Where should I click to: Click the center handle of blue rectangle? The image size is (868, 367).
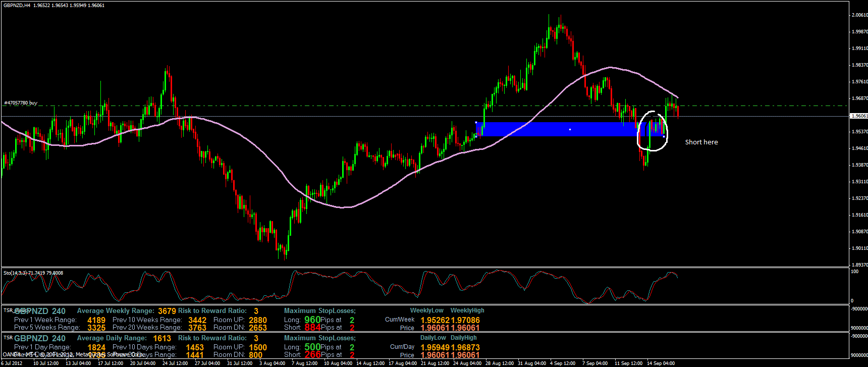point(570,130)
